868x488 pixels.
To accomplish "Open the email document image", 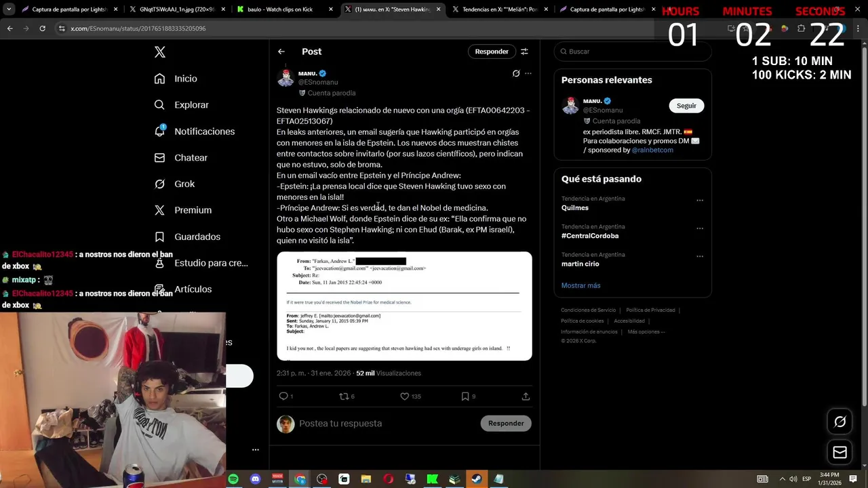I will 404,306.
